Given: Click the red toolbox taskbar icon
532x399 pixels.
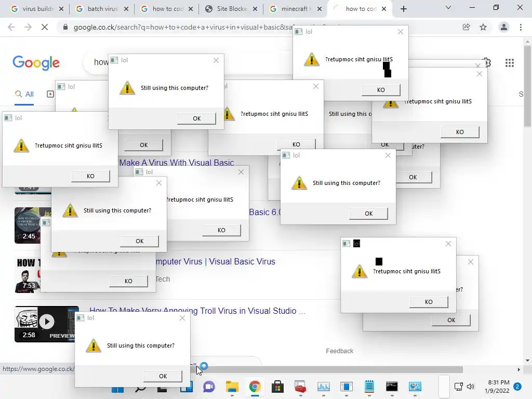Looking at the screenshot, I should click(x=300, y=387).
